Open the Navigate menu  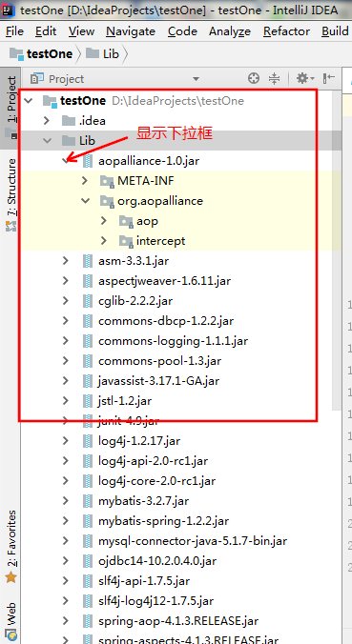click(131, 31)
